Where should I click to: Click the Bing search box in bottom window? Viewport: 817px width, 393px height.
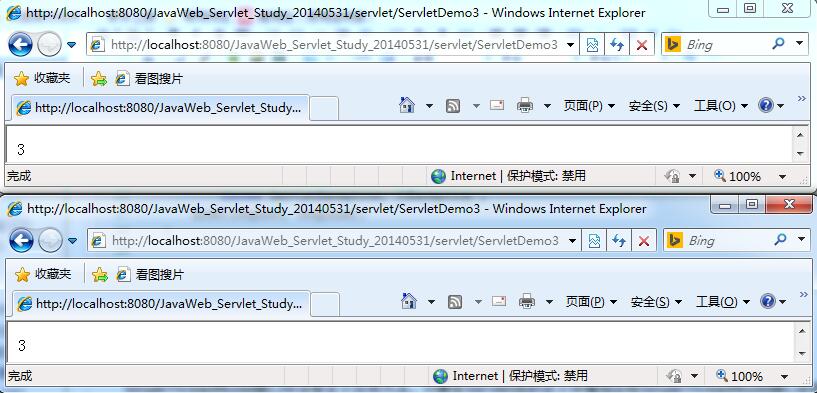(726, 241)
